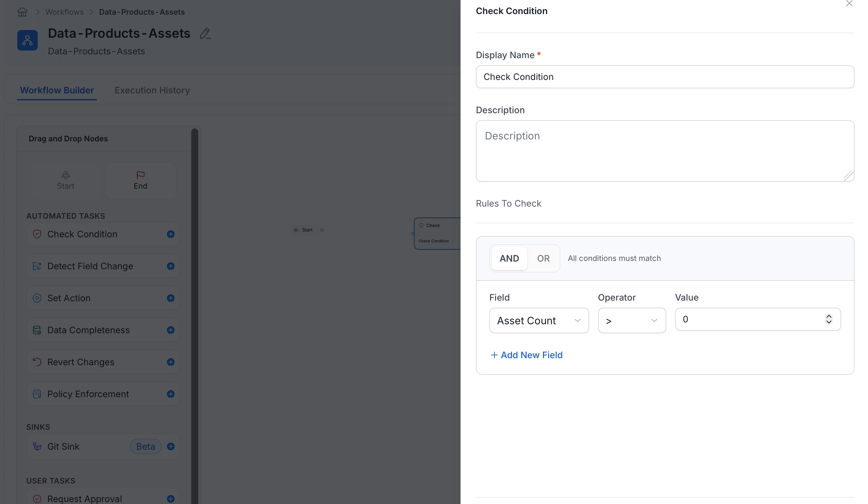868x504 pixels.
Task: Select the OR condition toggle
Action: tap(543, 259)
